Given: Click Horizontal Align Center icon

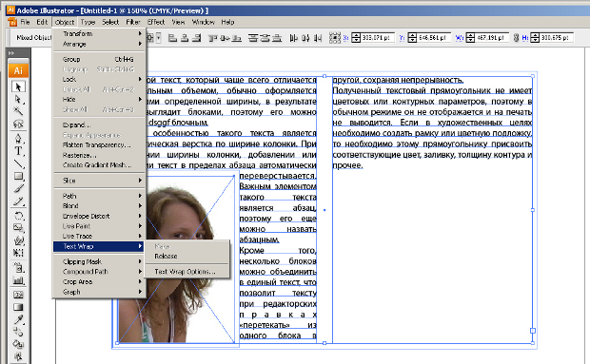Looking at the screenshot, I should 185,38.
